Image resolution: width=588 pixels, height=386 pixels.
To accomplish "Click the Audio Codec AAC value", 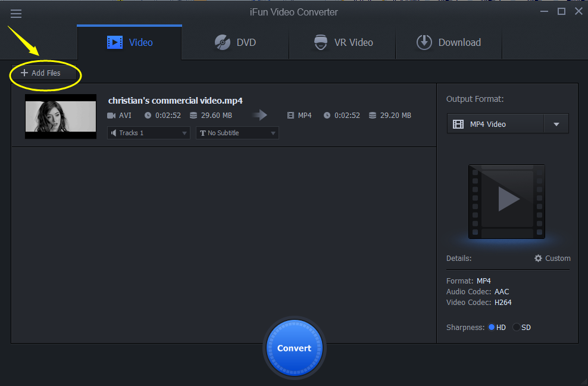I will [x=502, y=292].
